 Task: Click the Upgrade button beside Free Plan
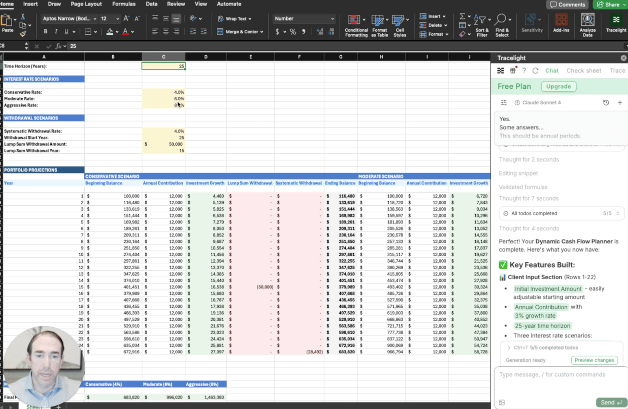click(x=557, y=87)
